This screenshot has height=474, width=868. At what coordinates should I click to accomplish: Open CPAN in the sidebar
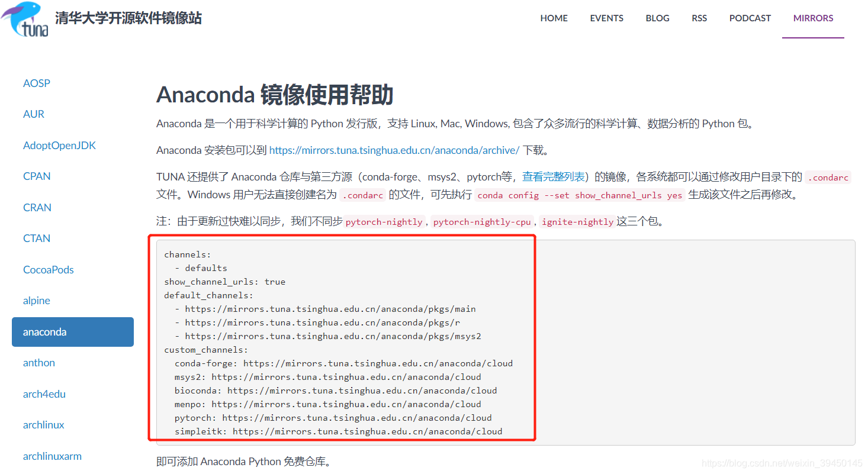[37, 176]
